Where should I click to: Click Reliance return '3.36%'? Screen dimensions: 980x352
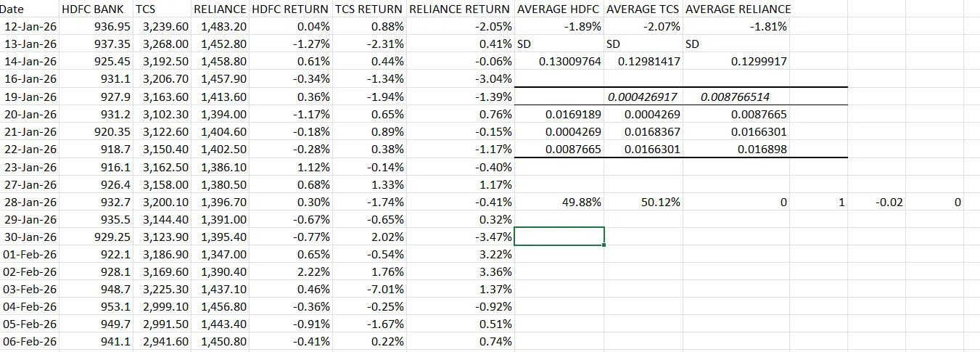click(460, 271)
